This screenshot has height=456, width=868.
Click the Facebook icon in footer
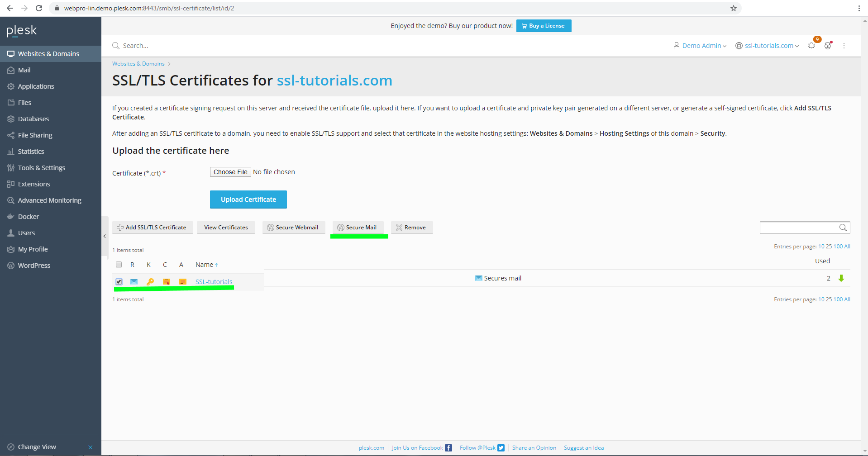pos(448,448)
